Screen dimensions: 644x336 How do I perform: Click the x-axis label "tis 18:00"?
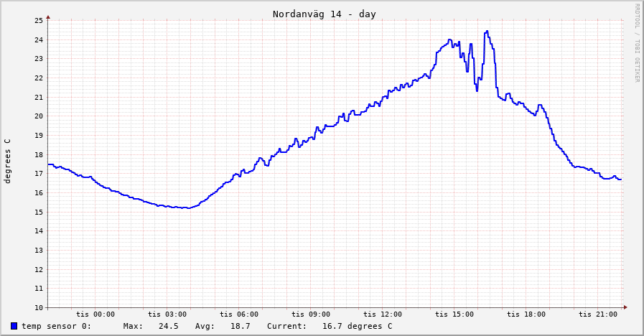[526, 314]
